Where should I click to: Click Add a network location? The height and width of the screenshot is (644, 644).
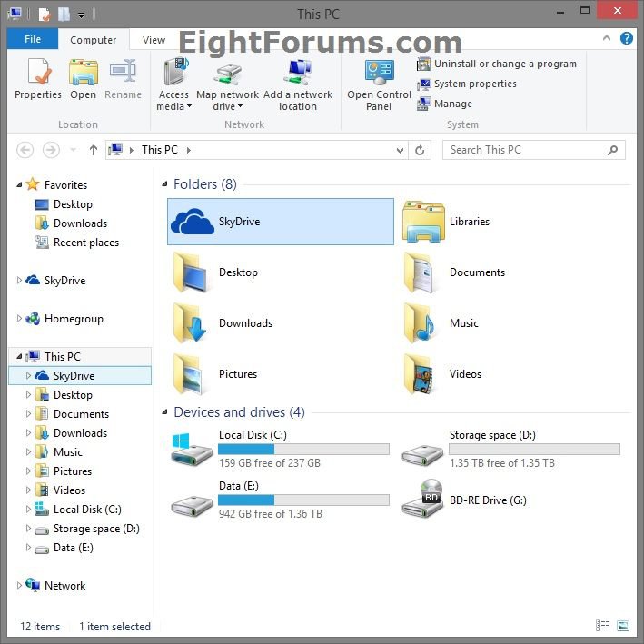tap(298, 84)
